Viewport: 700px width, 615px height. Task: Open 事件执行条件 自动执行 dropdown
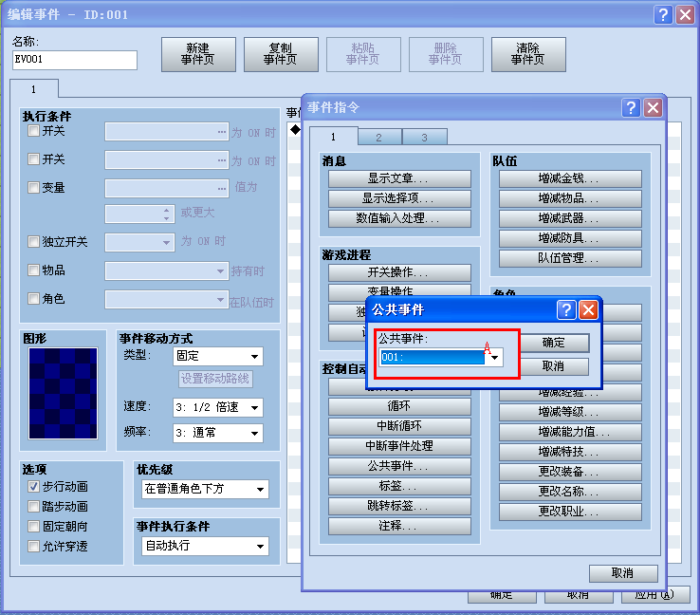(206, 546)
